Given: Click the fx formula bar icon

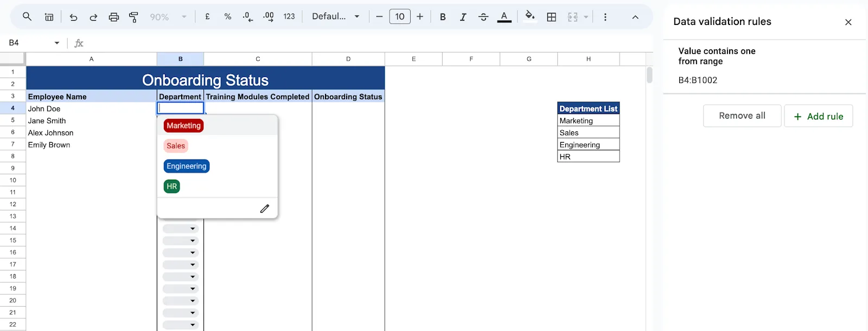Looking at the screenshot, I should 79,43.
